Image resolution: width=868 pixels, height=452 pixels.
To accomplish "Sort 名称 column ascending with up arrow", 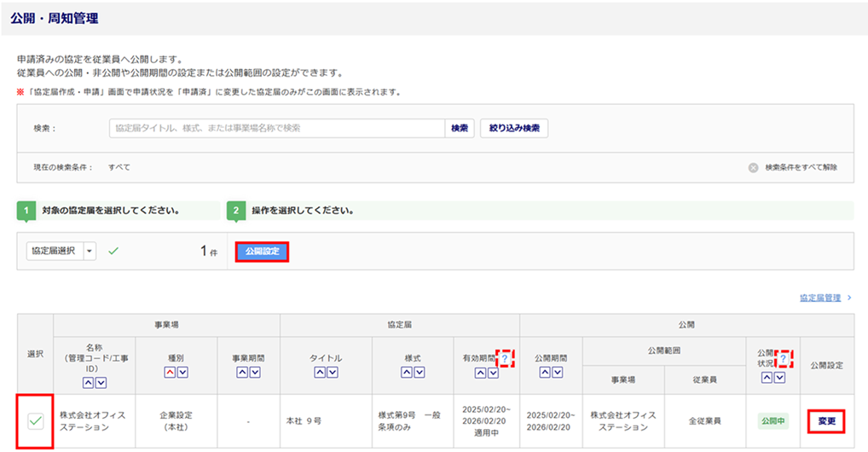I will [x=88, y=384].
